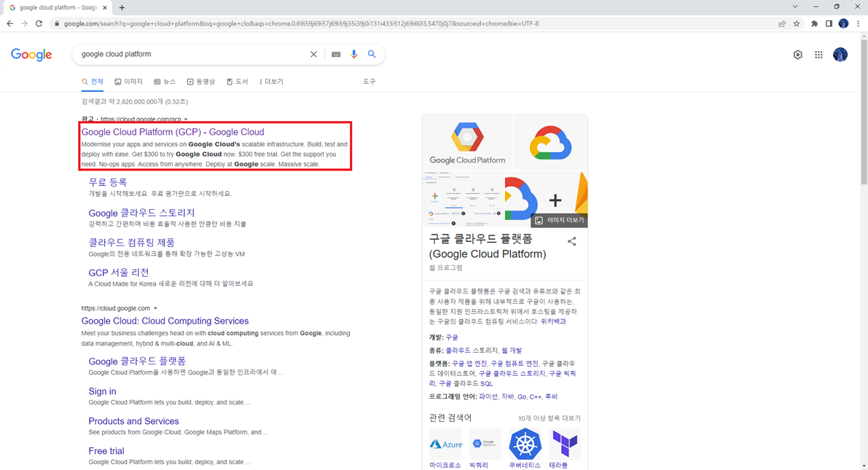The width and height of the screenshot is (868, 470).
Task: Open 구글 클라우드 SQL link
Action: pyautogui.click(x=466, y=383)
